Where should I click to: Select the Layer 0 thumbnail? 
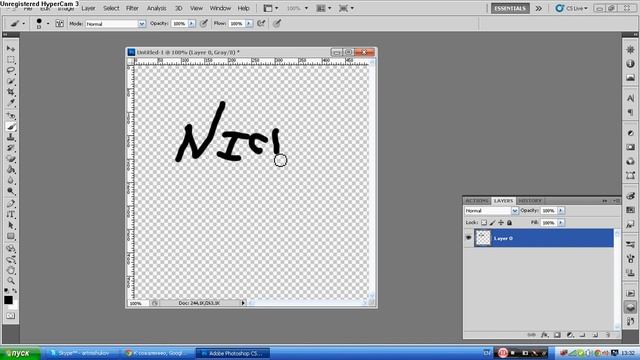pyautogui.click(x=483, y=238)
